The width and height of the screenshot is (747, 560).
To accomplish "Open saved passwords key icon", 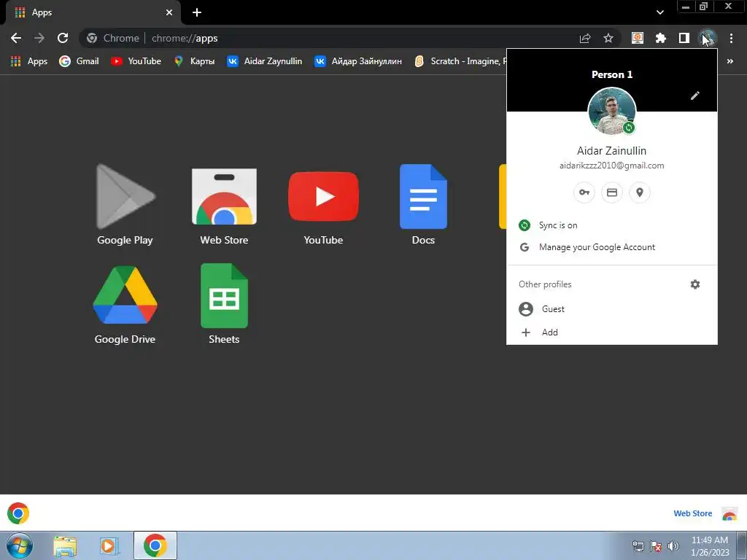I will (x=584, y=192).
